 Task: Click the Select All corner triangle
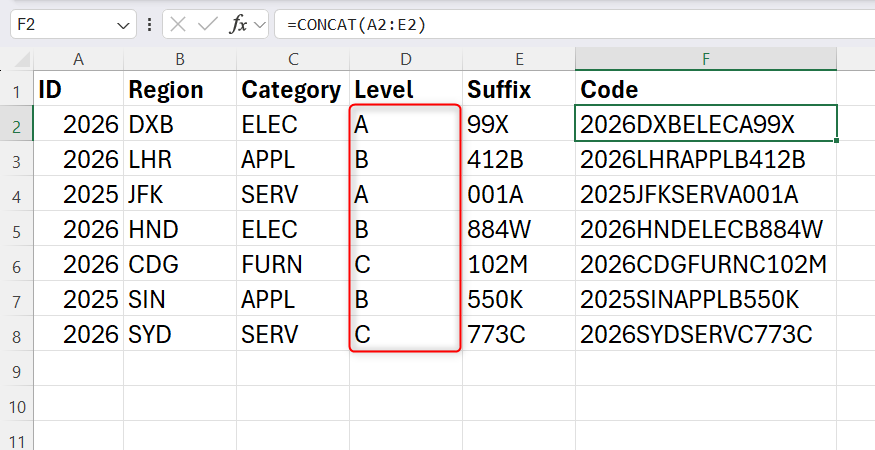click(x=22, y=59)
